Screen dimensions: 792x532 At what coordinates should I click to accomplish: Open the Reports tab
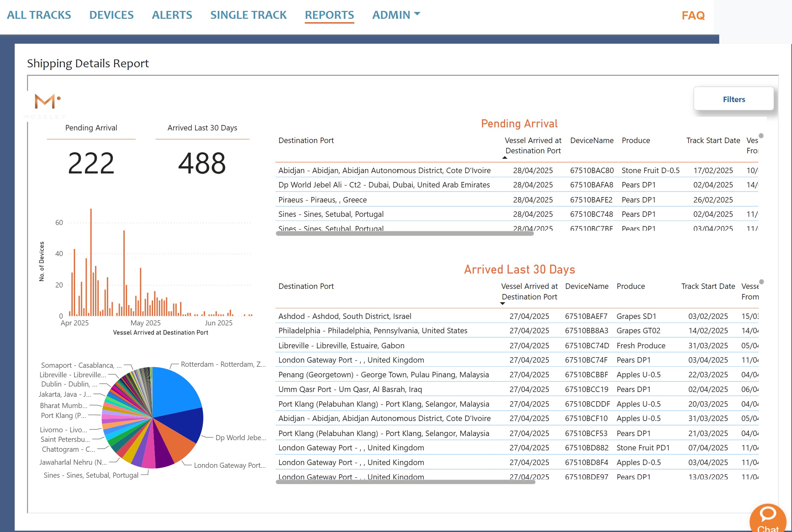(x=329, y=15)
